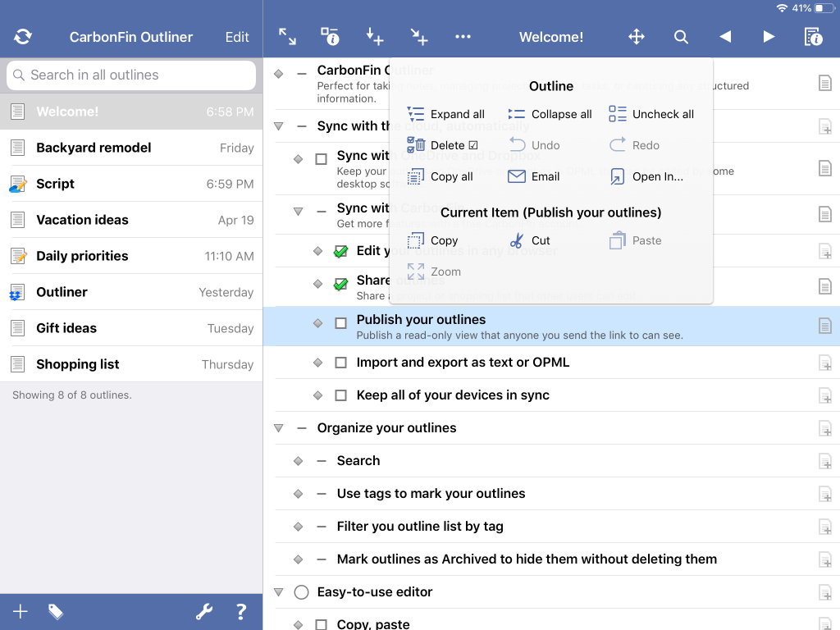The image size is (840, 630).
Task: Tap the battery indicator in status bar
Action: click(x=823, y=8)
